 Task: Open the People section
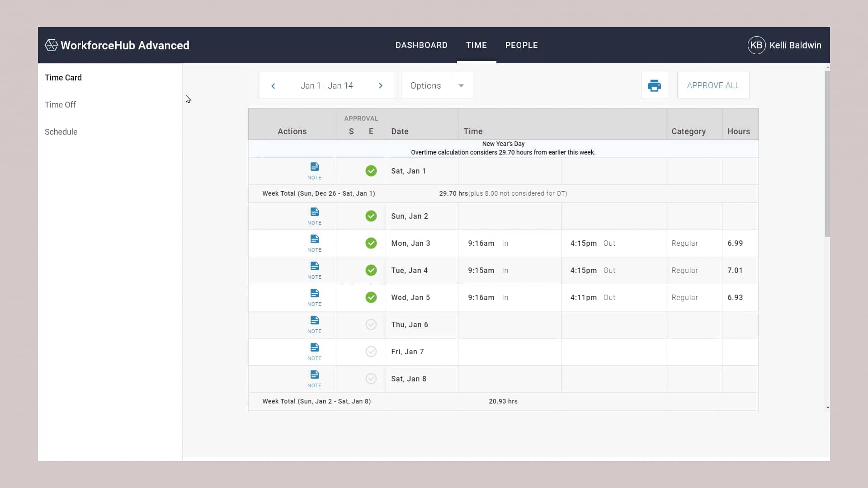521,45
